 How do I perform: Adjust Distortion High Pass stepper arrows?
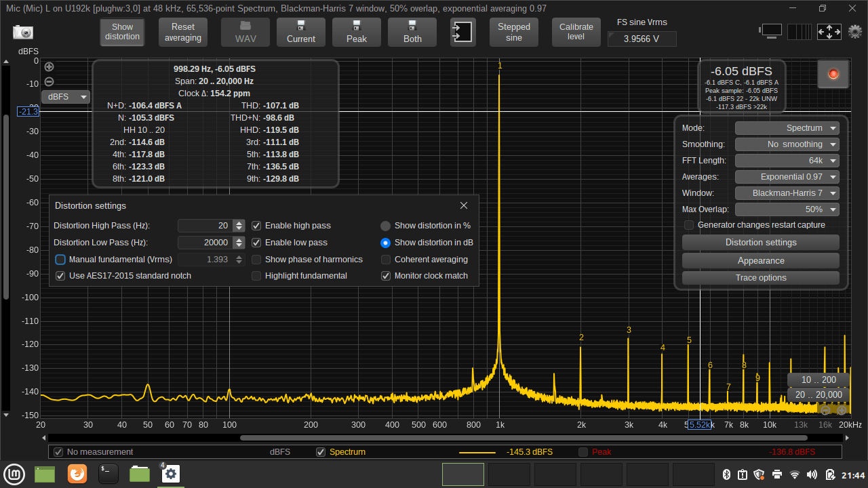tap(239, 226)
